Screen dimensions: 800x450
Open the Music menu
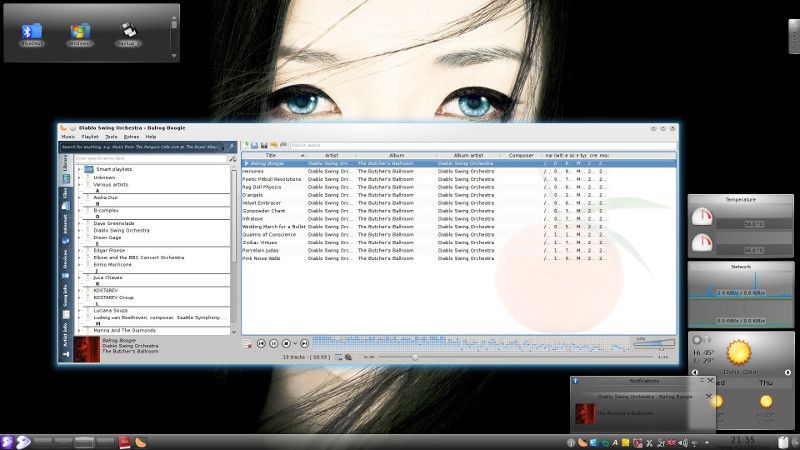[x=68, y=137]
